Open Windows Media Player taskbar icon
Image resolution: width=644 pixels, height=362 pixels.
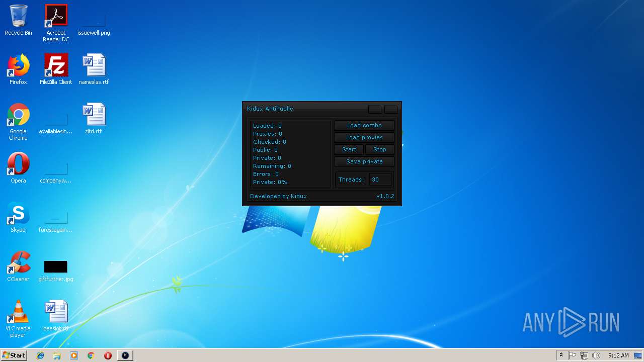tap(74, 355)
